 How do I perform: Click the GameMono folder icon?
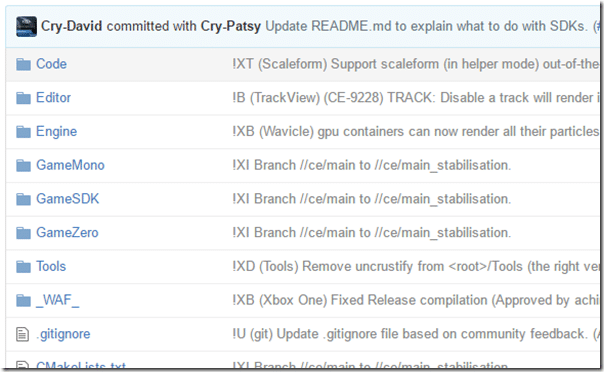click(x=23, y=166)
